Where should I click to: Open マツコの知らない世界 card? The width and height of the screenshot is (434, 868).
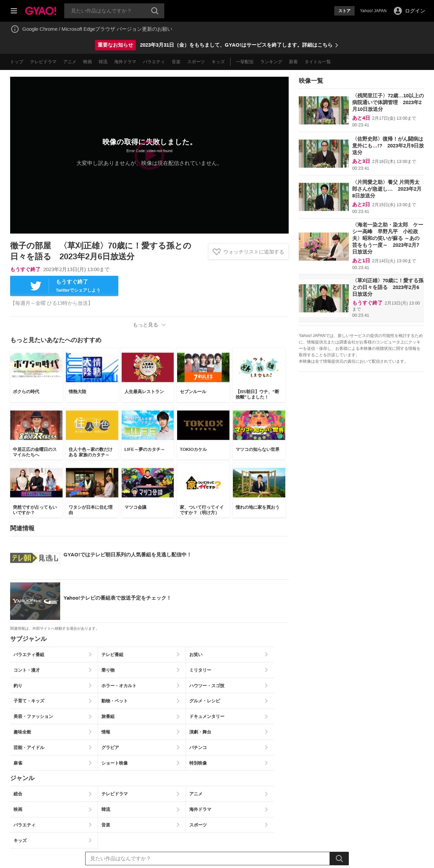(x=259, y=433)
